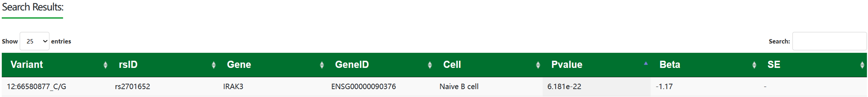Focus the table Search input field

pos(829,41)
